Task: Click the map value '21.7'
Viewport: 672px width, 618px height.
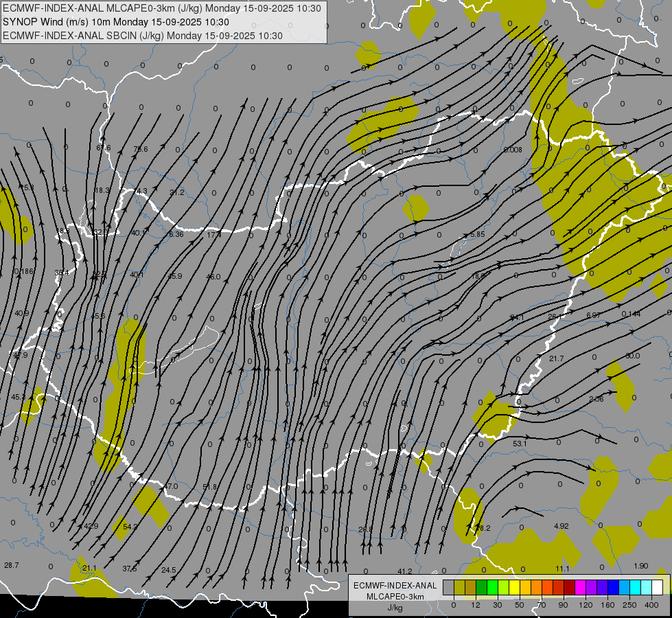Action: point(556,358)
